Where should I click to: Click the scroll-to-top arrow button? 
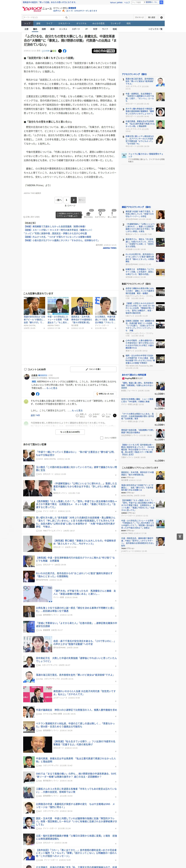[180, 537]
